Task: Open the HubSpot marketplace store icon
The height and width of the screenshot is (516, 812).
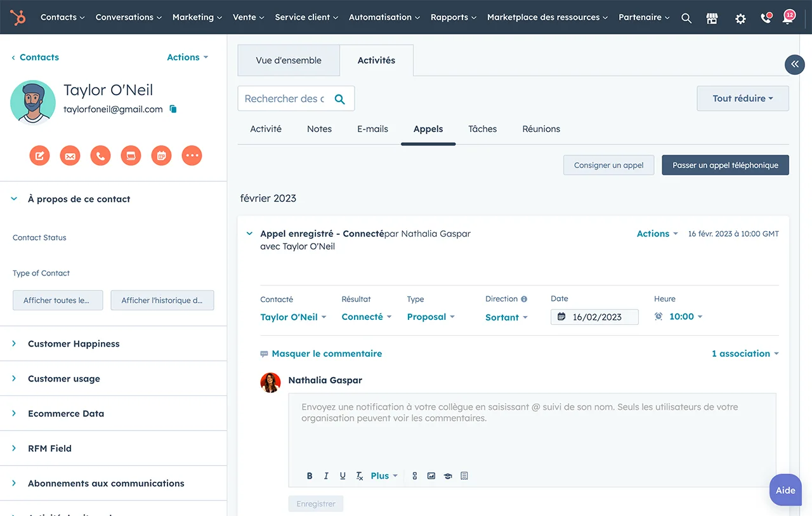Action: click(712, 18)
